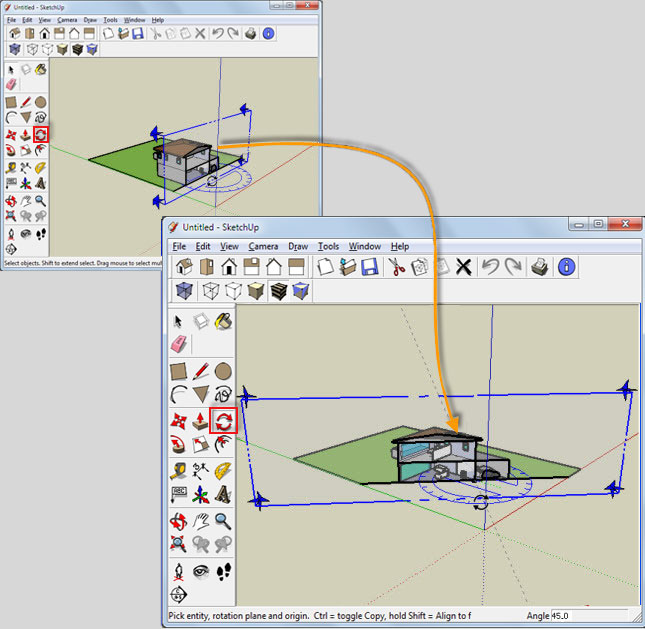Choose the Eraser tool in front window
Screen dimensions: 645x629
point(179,344)
